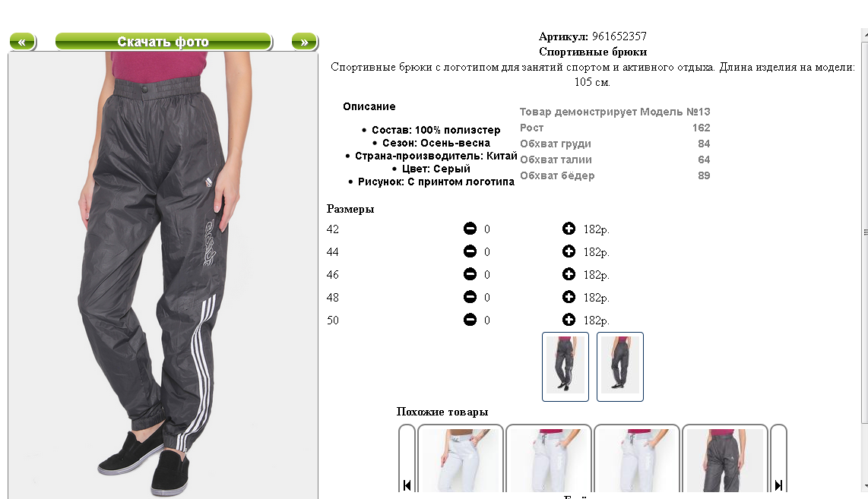Jump to first similar product
The image size is (868, 499).
pos(407,459)
